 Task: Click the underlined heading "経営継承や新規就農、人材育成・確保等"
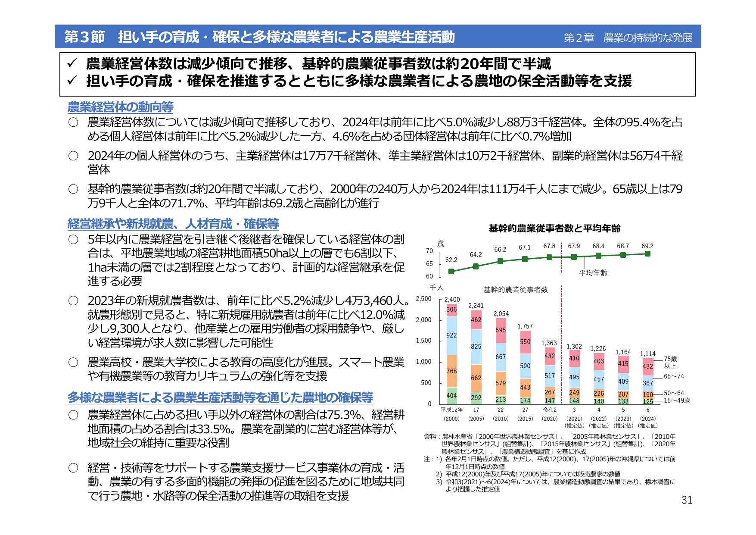173,224
